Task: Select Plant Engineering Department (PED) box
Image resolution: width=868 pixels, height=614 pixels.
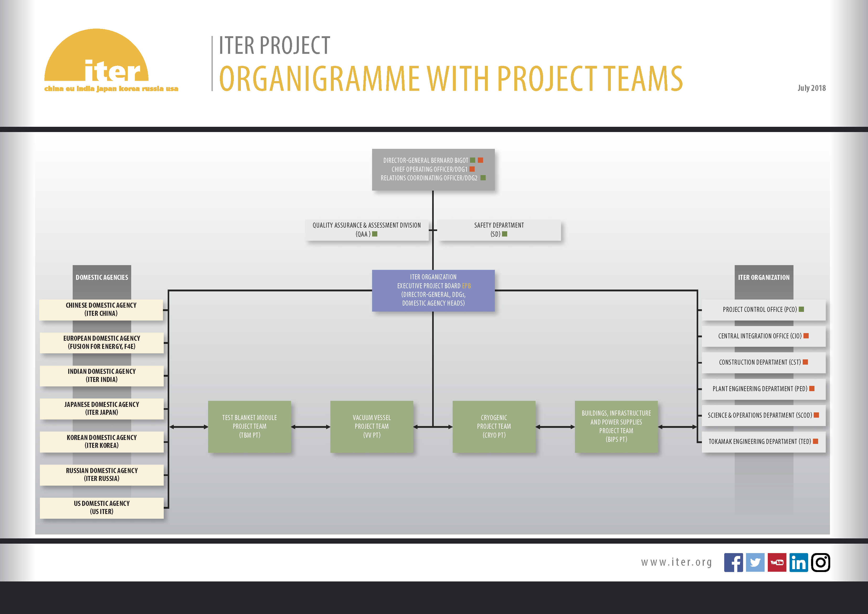Action: pos(764,389)
